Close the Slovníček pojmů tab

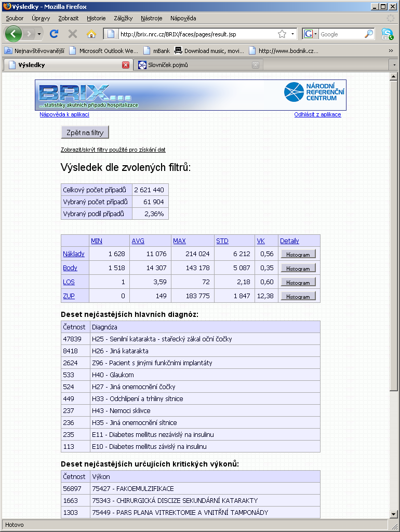(256, 65)
